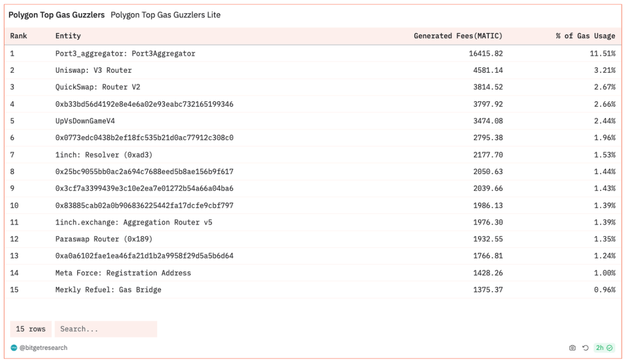Sort by % of Gas Usage header
625x364 pixels.
tap(585, 36)
